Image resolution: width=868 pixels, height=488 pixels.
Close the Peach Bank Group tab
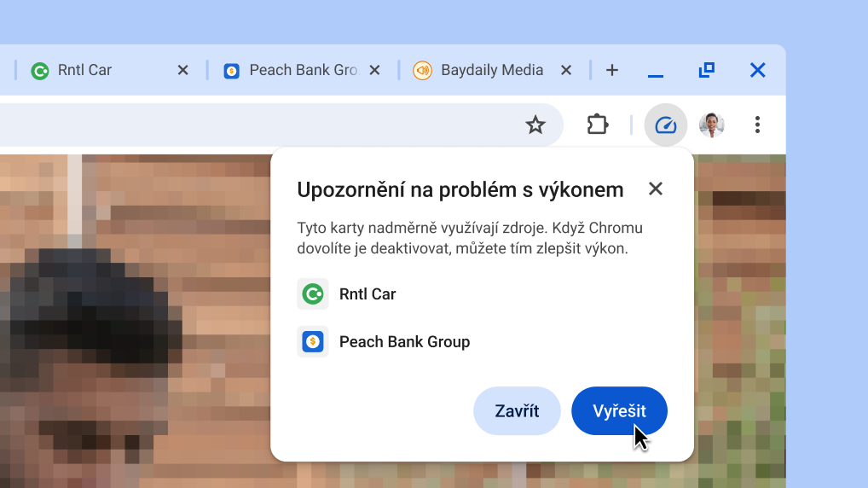click(375, 70)
